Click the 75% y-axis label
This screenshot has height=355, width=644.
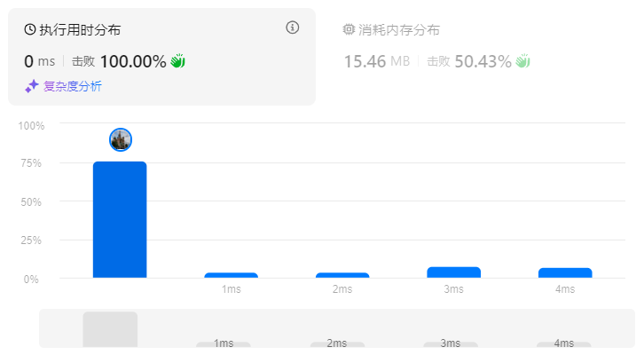pyautogui.click(x=31, y=163)
